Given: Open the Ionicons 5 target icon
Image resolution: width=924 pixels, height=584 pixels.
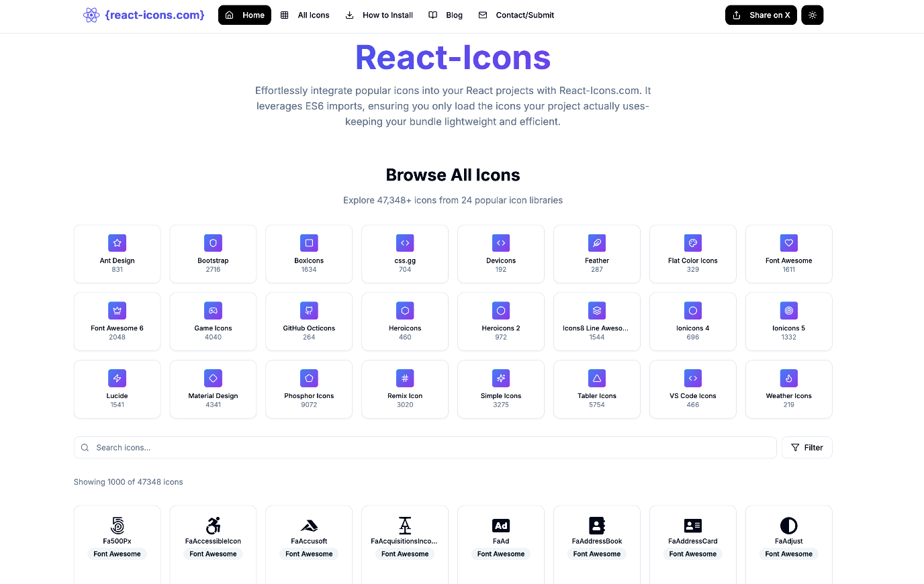Looking at the screenshot, I should 789,311.
